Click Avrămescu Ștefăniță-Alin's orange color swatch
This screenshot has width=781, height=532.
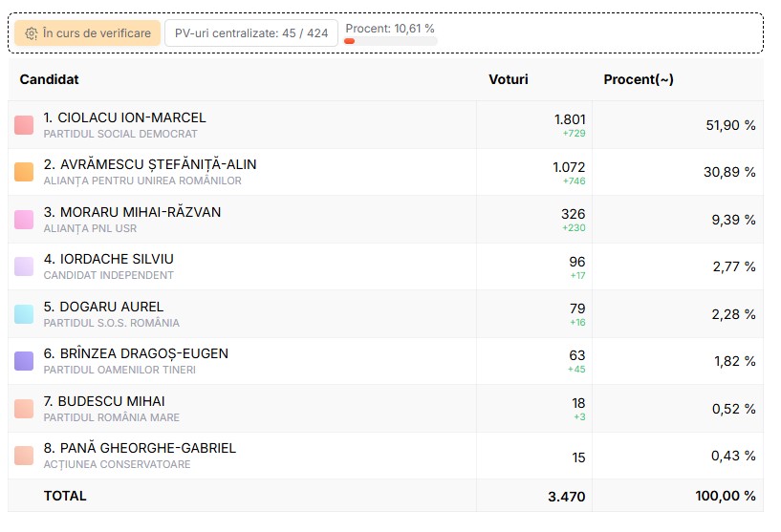24,172
